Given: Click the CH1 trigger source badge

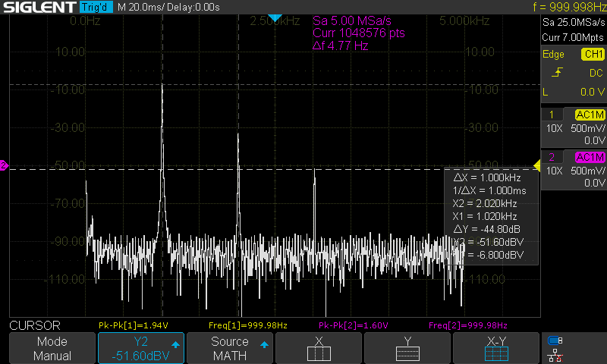Looking at the screenshot, I should click(593, 54).
